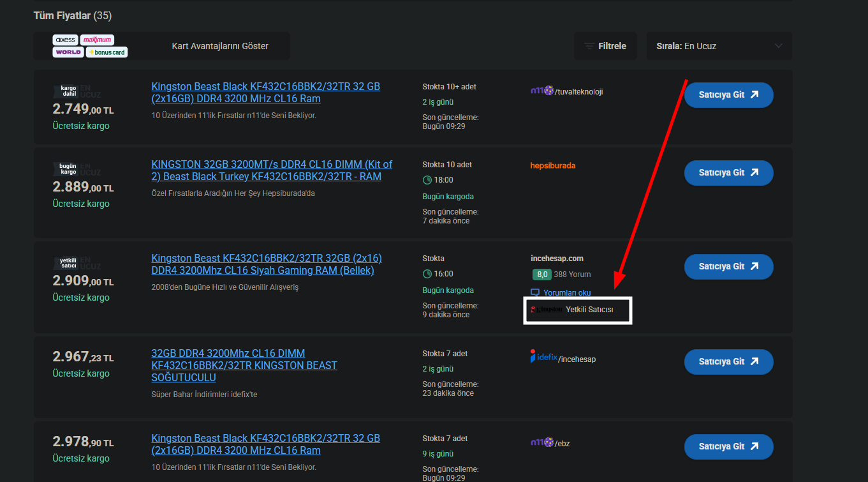Image resolution: width=868 pixels, height=482 pixels.
Task: Click the World card logo
Action: pos(68,52)
